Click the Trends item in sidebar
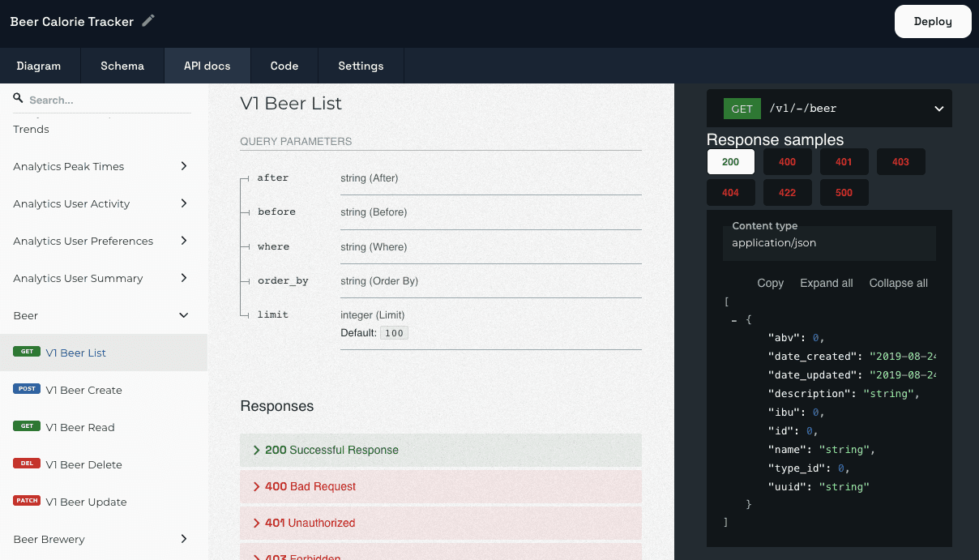 [x=31, y=129]
